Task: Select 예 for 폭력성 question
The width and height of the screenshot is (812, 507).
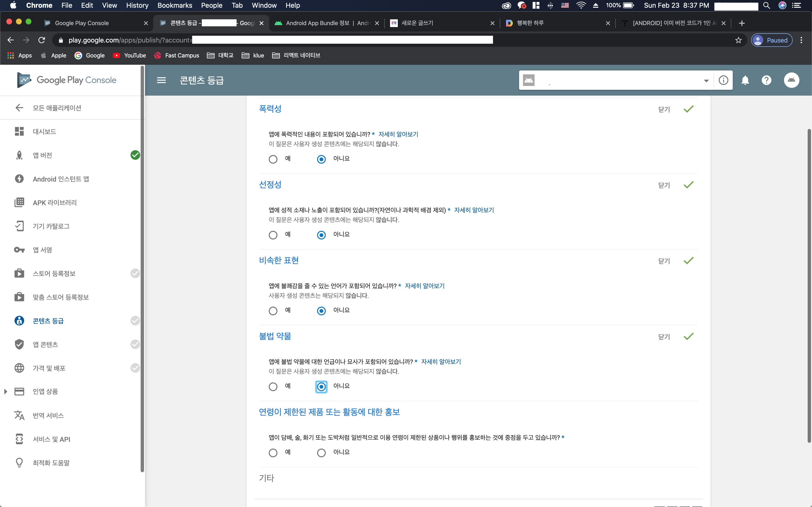Action: click(x=273, y=159)
